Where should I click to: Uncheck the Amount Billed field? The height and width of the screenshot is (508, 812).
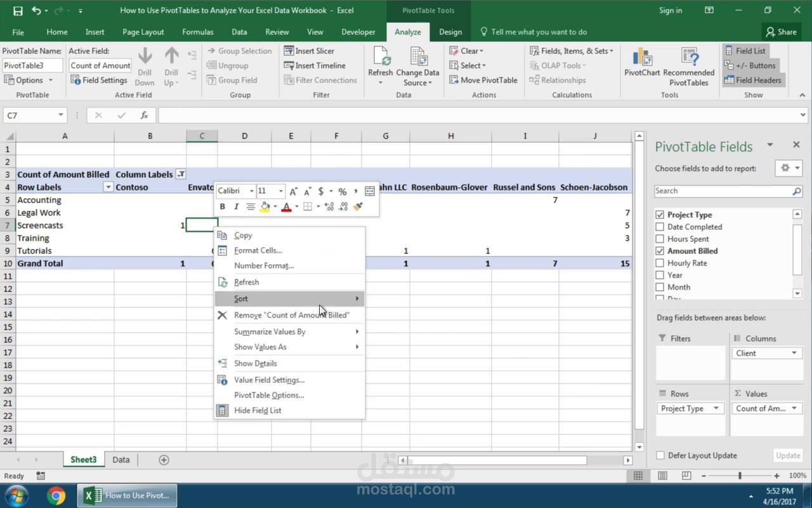[x=660, y=251]
